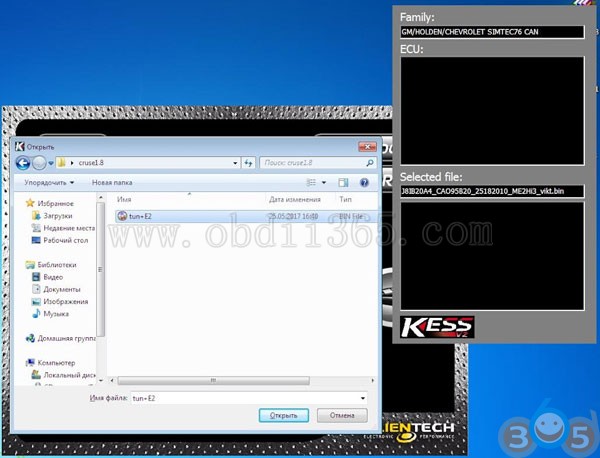Viewport: 600px width, 458px height.
Task: Open the Изображения library
Action: click(65, 302)
